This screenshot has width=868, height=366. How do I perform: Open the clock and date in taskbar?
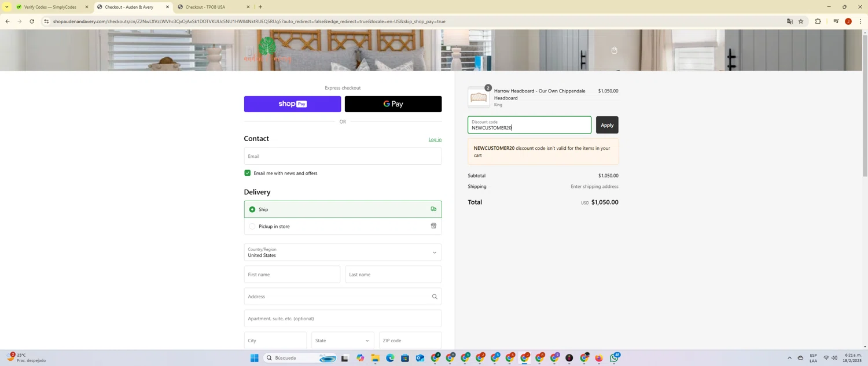(x=854, y=358)
